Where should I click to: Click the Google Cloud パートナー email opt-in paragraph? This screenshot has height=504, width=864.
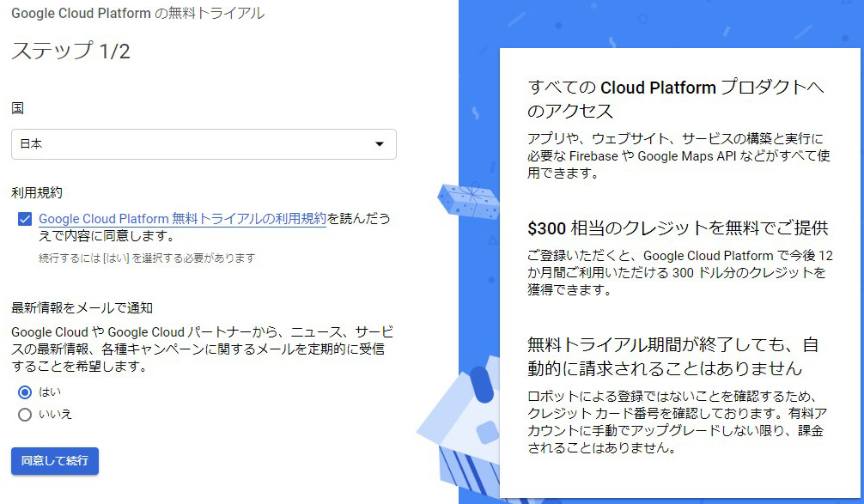tap(202, 349)
